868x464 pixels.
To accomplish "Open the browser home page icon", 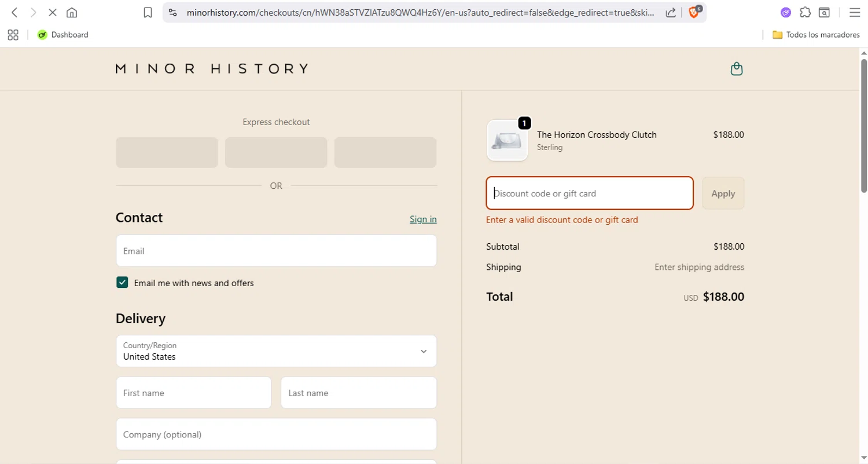I will click(72, 12).
